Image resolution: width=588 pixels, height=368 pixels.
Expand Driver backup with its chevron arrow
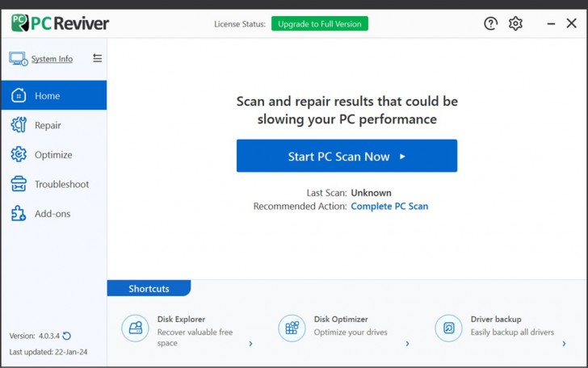[x=564, y=343]
